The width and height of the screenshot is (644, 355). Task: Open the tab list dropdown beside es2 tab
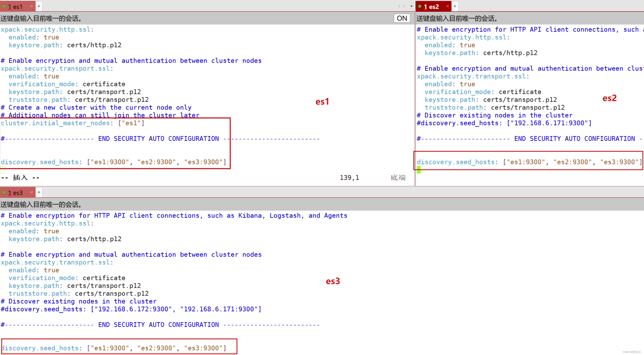click(411, 6)
